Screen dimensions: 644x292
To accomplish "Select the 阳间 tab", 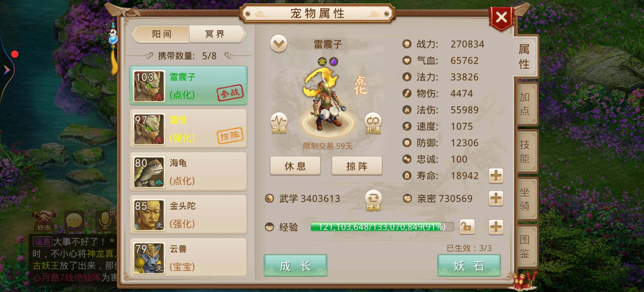I will 161,34.
